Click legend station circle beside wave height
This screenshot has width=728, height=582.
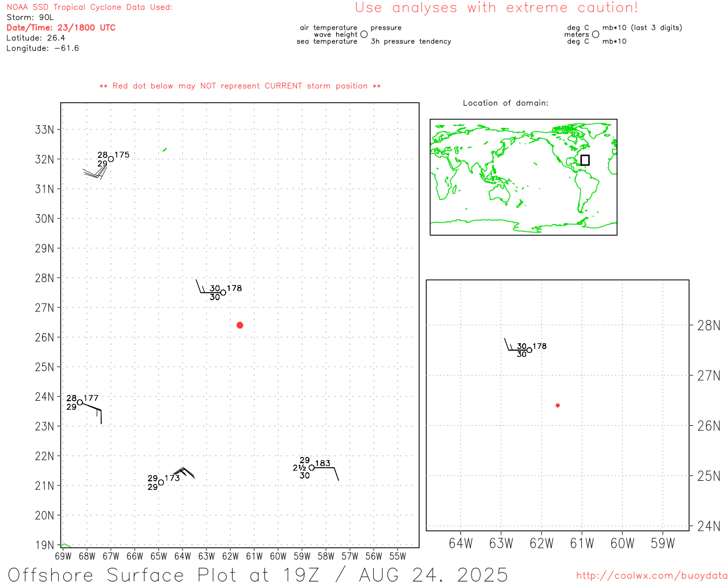click(364, 35)
